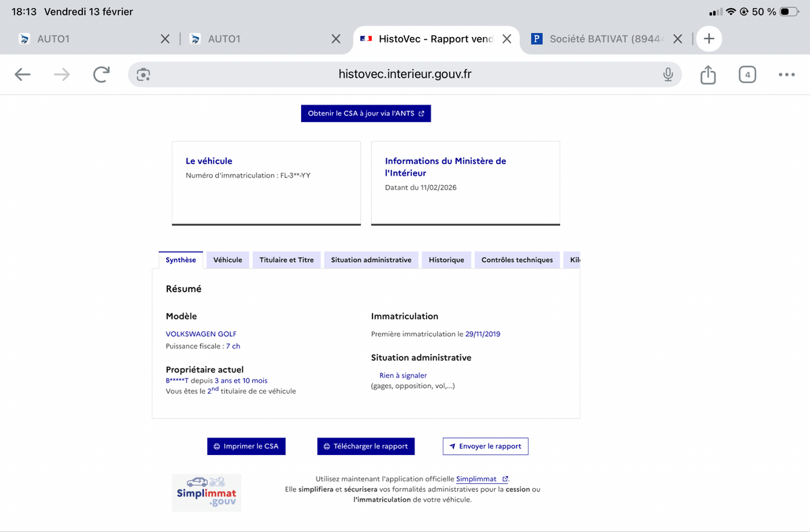Add a new browser tab
This screenshot has width=810, height=532.
tap(709, 39)
